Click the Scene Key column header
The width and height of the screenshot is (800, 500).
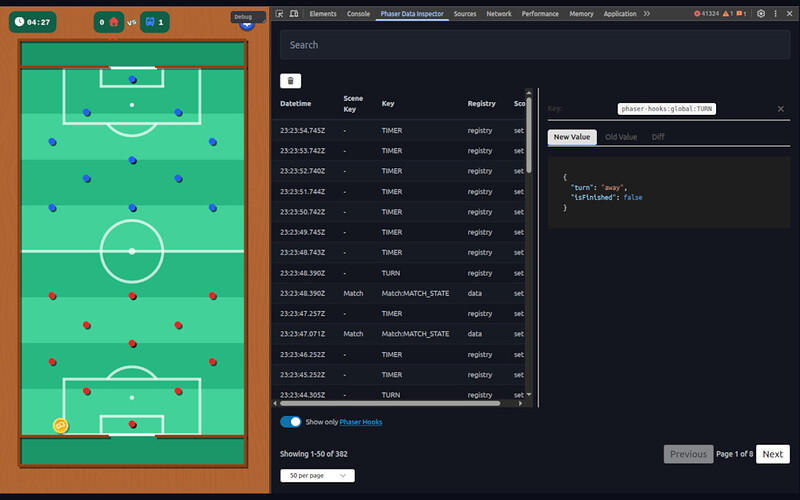pyautogui.click(x=353, y=104)
